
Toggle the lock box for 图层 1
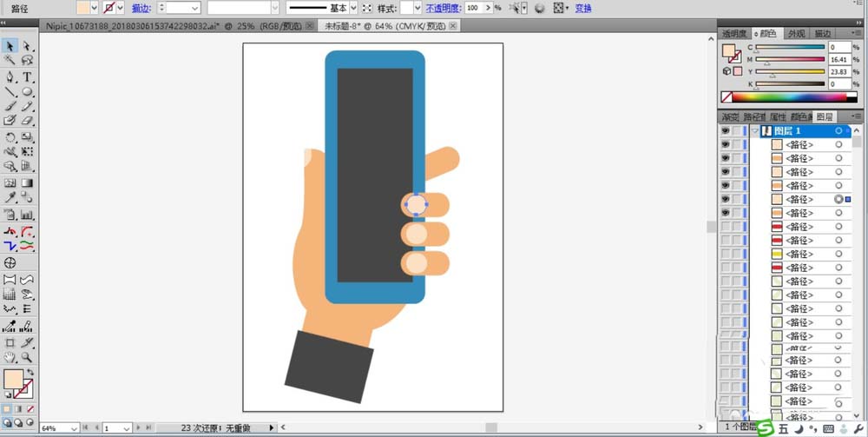tap(736, 130)
